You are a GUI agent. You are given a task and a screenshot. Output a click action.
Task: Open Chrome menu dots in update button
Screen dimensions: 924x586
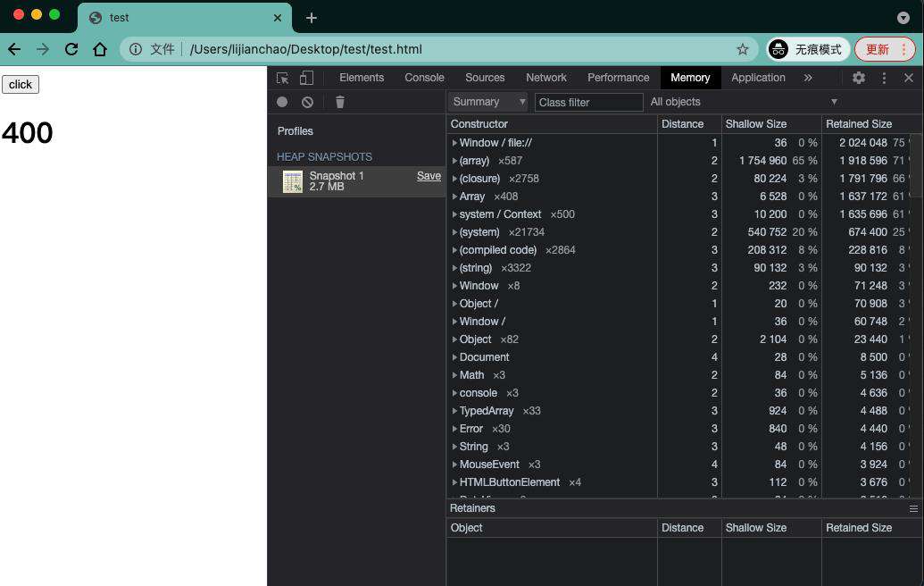(x=904, y=49)
